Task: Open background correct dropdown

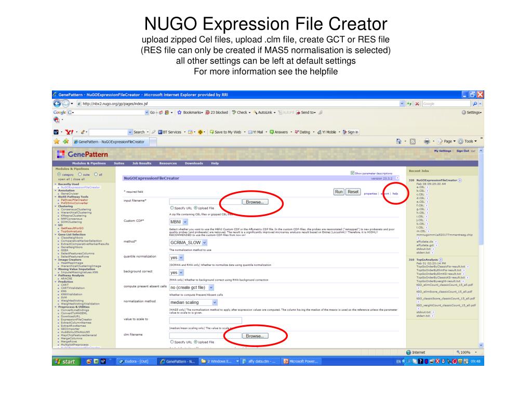Action: 177,272
